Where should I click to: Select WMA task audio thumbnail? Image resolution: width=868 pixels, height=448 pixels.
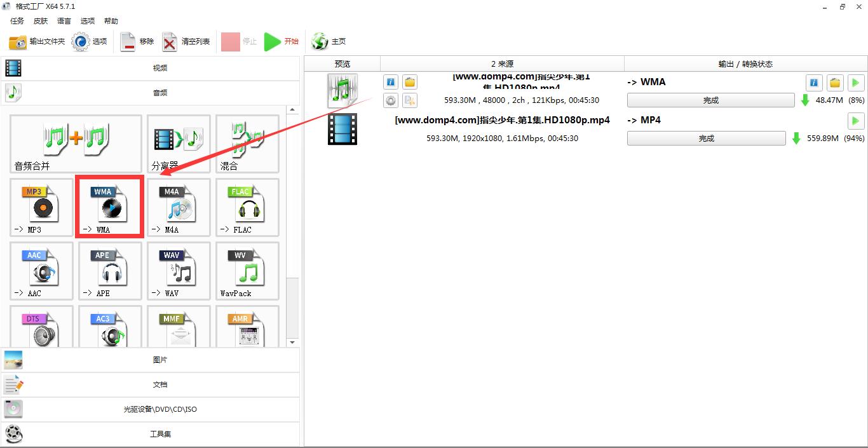click(342, 91)
